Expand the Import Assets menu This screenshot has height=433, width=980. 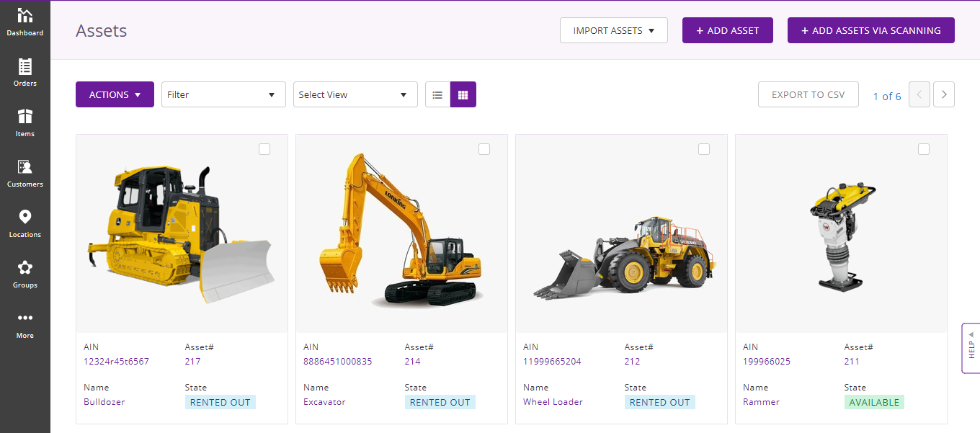click(x=614, y=30)
